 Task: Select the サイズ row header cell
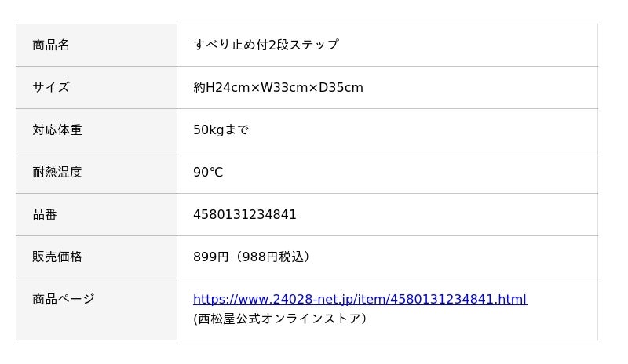click(51, 87)
